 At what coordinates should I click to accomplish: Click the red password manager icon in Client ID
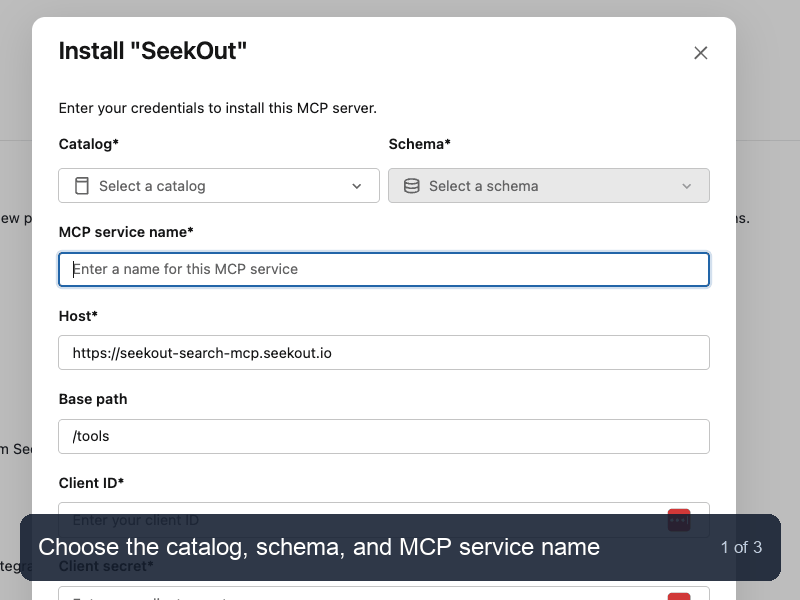(679, 520)
